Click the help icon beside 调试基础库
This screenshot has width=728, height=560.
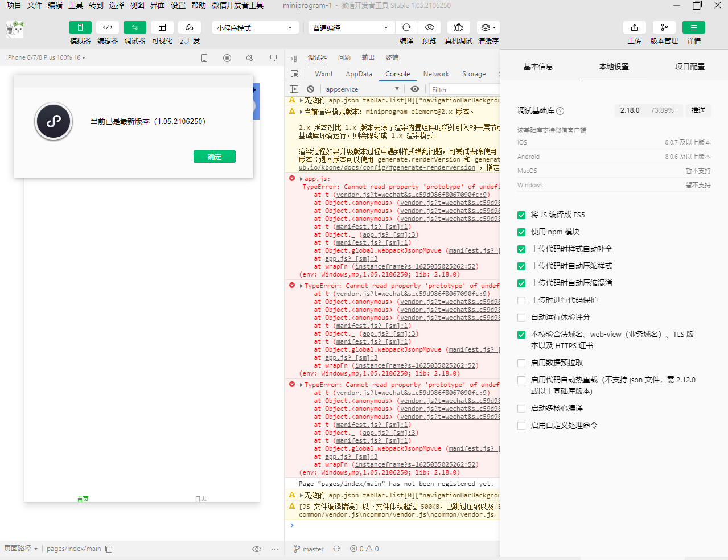560,111
